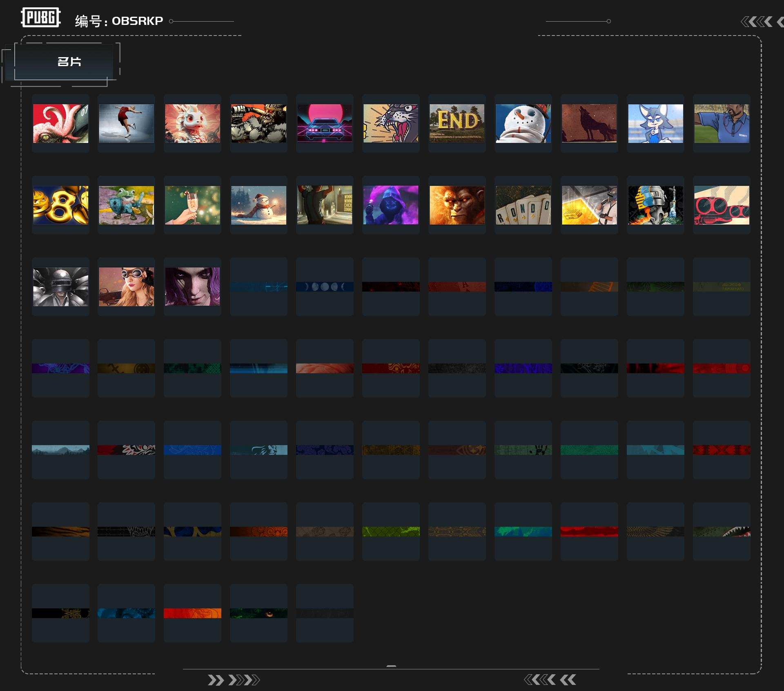
Task: Choose the blue striped banner
Action: pos(258,368)
